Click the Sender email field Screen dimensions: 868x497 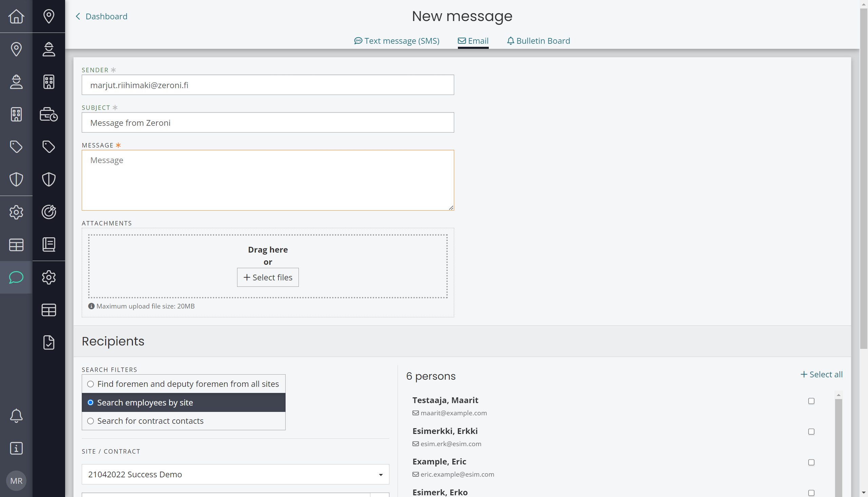click(268, 85)
